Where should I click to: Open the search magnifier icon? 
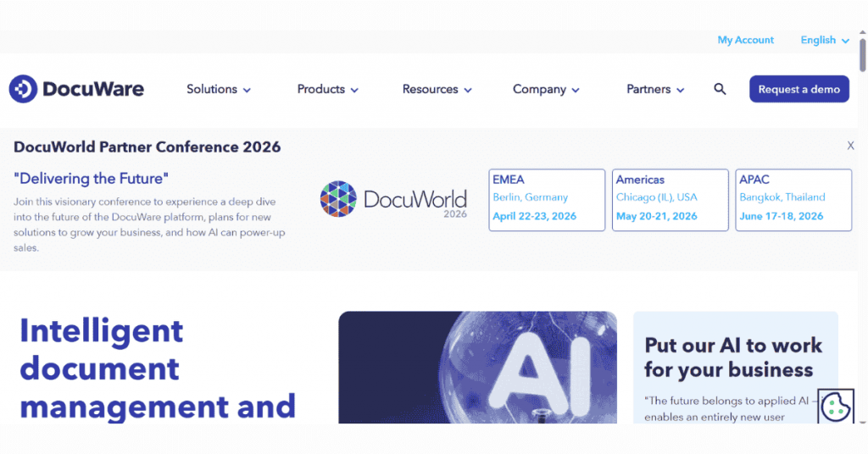[720, 89]
